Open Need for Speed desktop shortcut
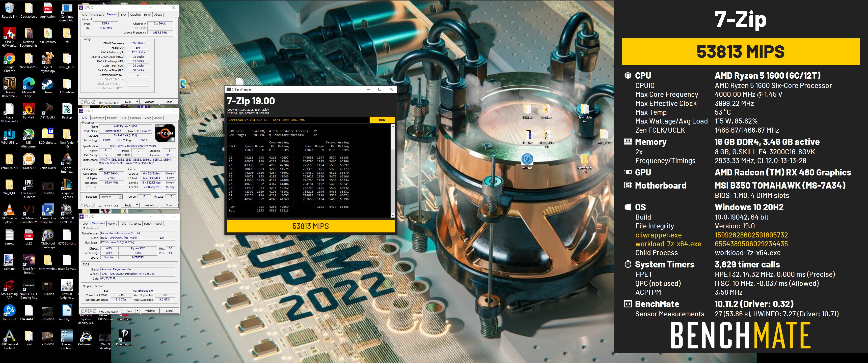 click(29, 264)
